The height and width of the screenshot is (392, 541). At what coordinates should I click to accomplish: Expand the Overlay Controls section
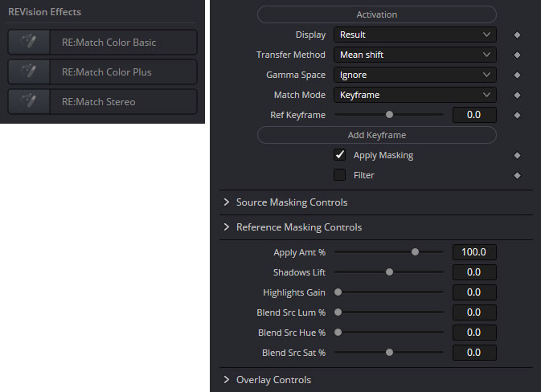pos(227,380)
